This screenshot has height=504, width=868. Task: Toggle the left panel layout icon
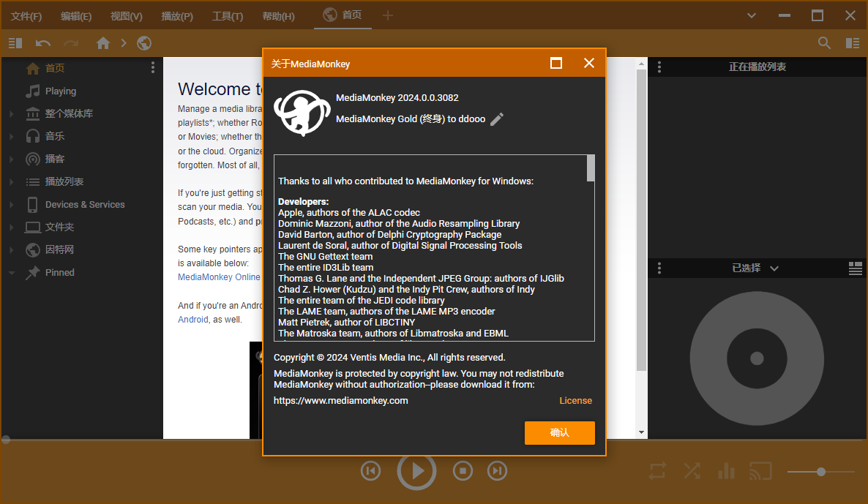click(15, 43)
